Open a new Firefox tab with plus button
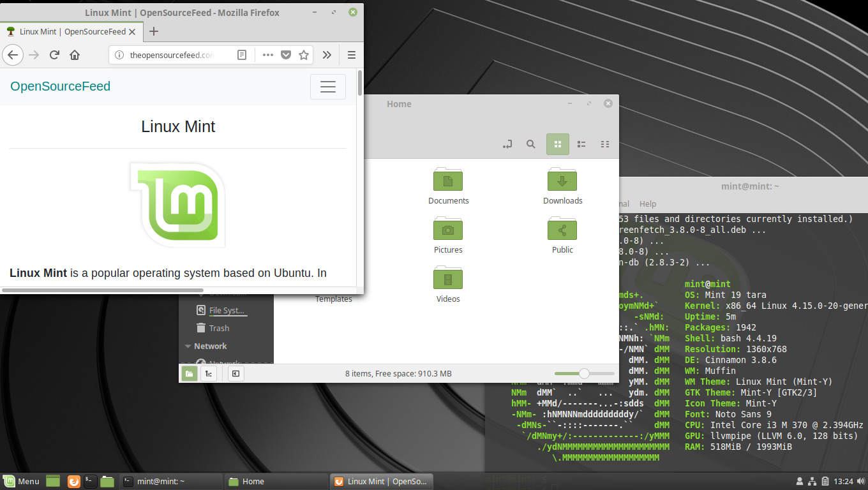Screen dimensions: 868x490 tap(153, 31)
